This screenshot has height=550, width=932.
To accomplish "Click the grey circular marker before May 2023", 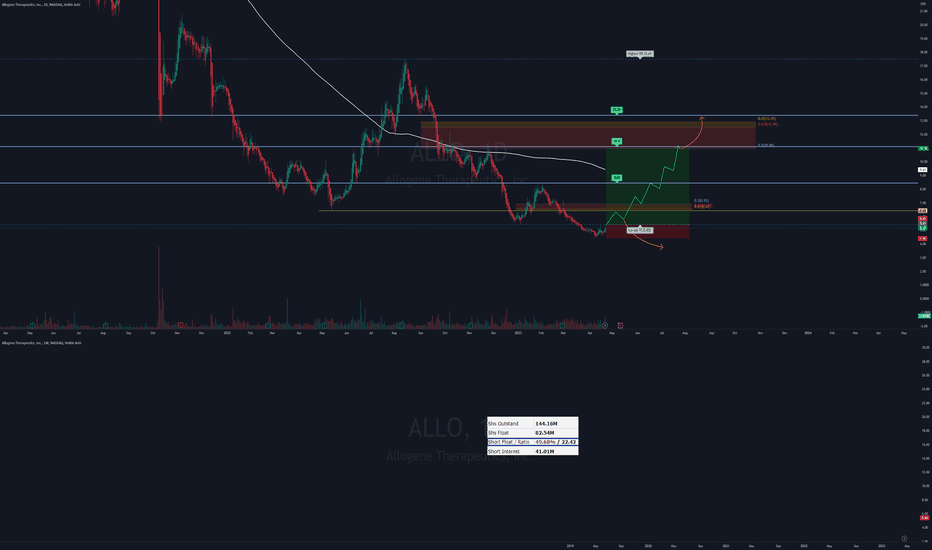I will point(605,325).
